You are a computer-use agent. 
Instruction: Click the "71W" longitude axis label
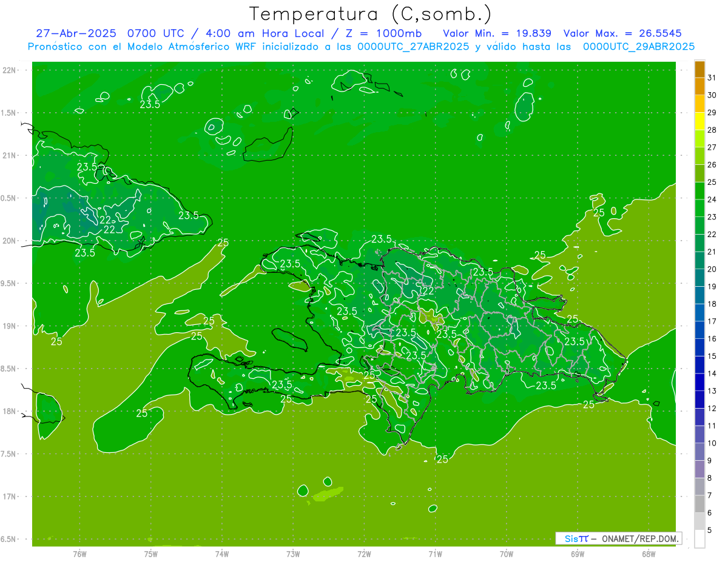435,554
